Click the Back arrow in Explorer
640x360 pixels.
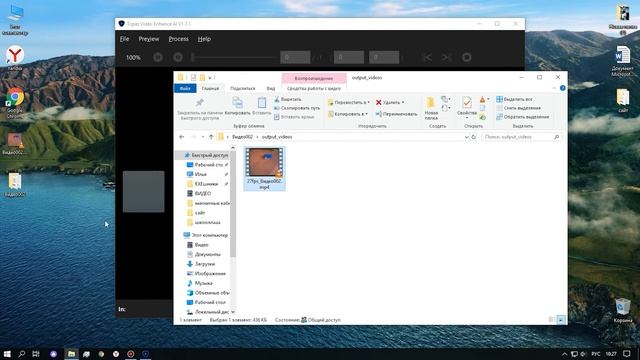click(182, 137)
